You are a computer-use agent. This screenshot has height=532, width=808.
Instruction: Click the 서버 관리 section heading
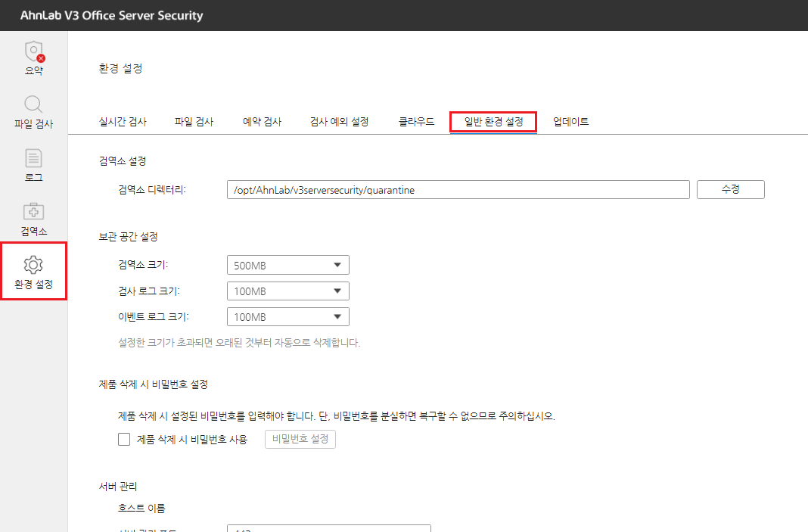point(118,486)
